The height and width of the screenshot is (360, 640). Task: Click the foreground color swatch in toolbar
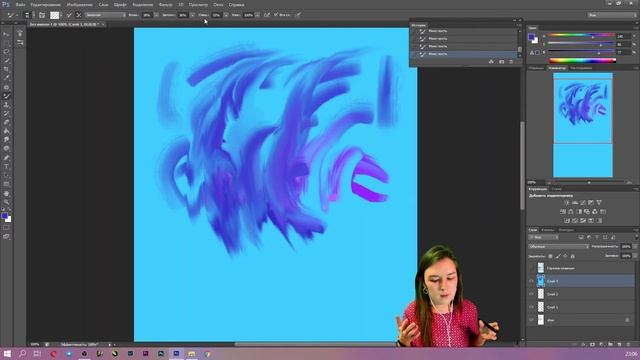tap(4, 216)
